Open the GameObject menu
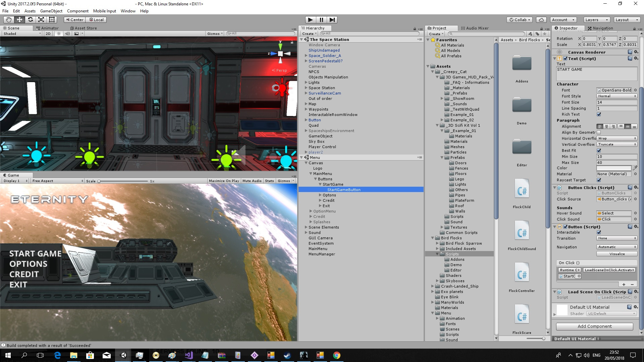The height and width of the screenshot is (362, 644). click(51, 11)
